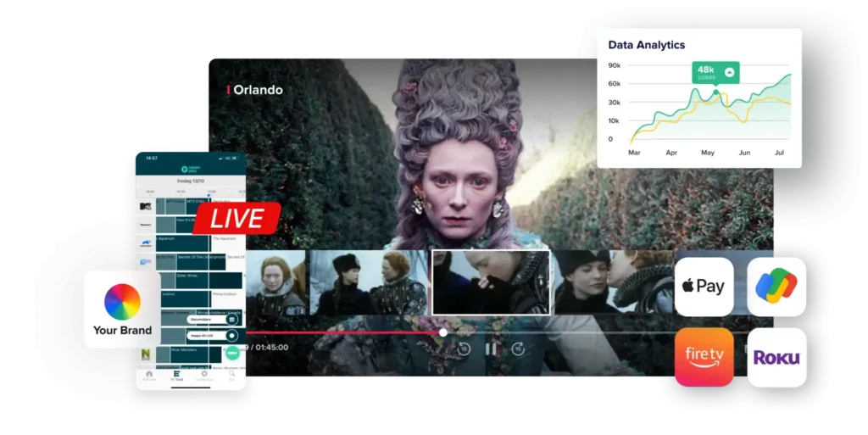
Task: Tap the search icon in phone nav
Action: tap(231, 376)
